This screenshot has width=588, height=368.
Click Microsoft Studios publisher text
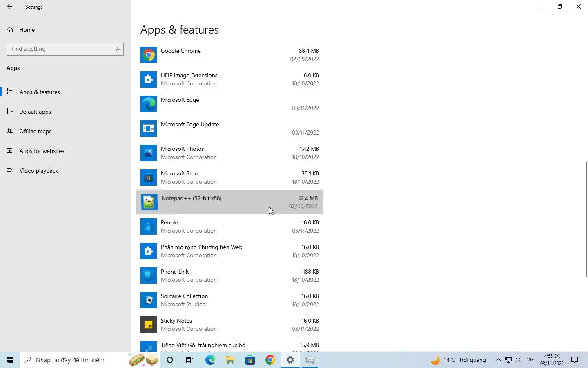[x=183, y=304]
